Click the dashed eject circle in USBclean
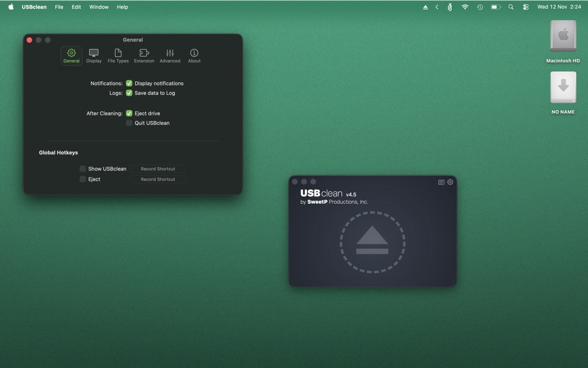 pos(373,242)
